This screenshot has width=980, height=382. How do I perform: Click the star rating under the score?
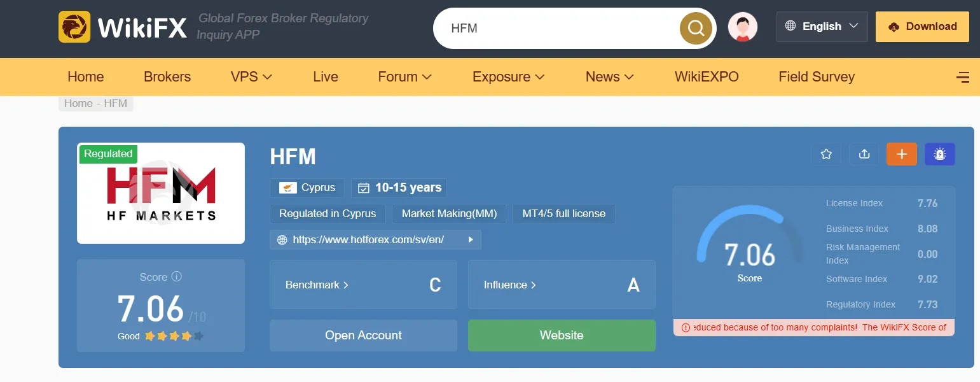tap(174, 336)
